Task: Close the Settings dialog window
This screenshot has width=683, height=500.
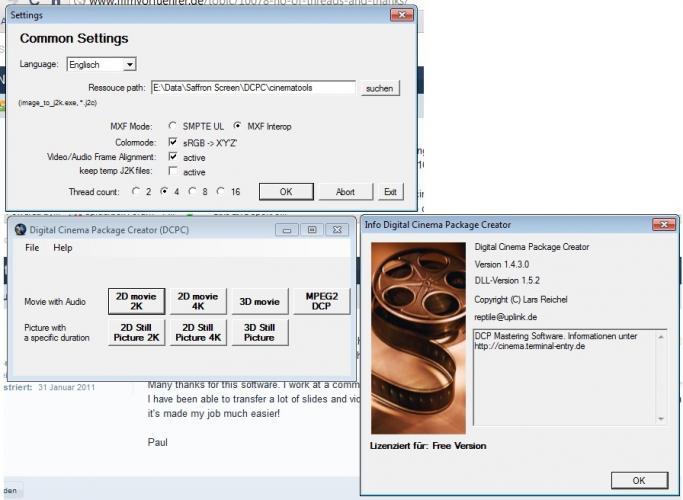Action: (400, 15)
